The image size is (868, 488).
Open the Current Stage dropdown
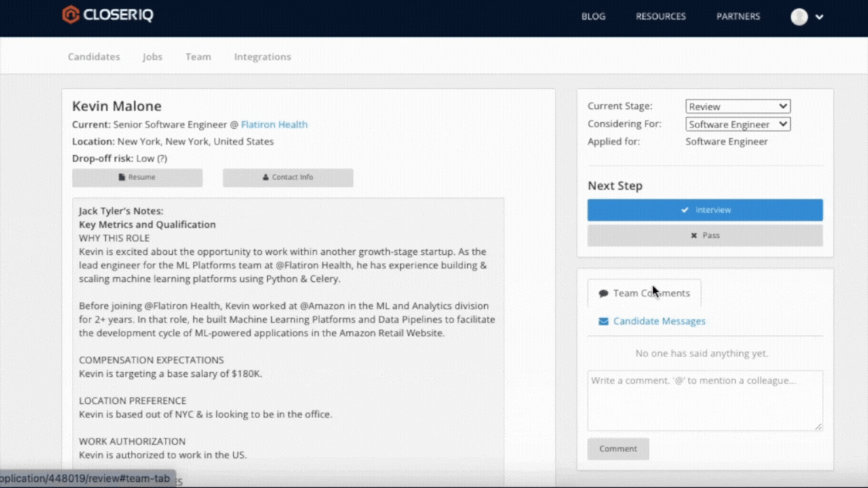737,106
